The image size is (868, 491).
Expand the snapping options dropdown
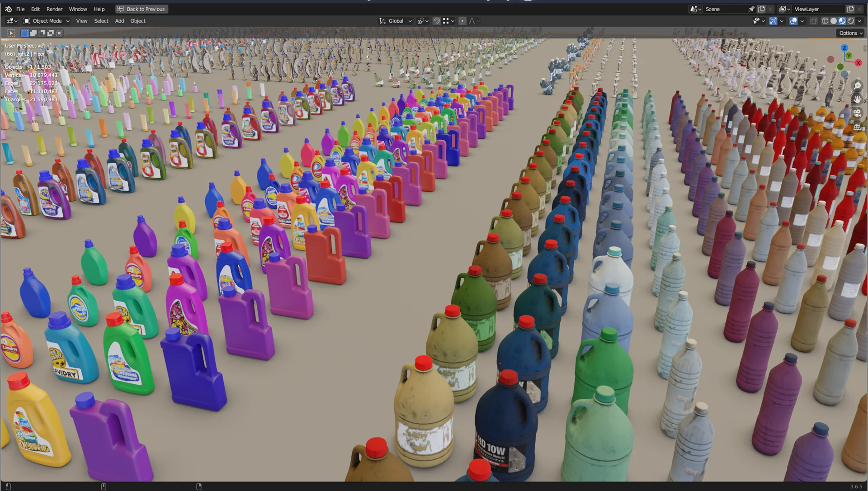(x=453, y=21)
